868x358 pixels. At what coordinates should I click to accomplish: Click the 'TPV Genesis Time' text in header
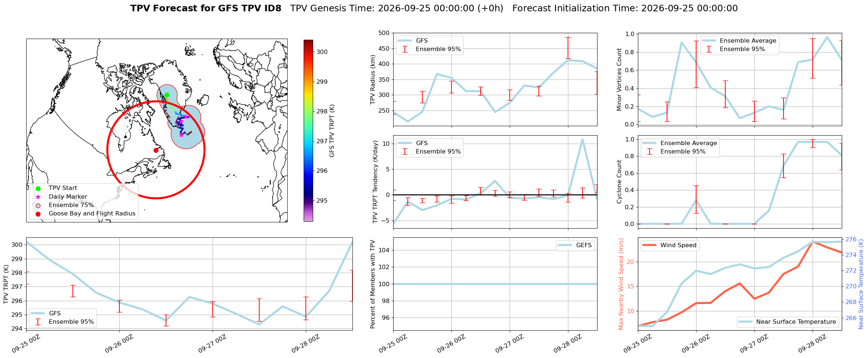(x=396, y=8)
